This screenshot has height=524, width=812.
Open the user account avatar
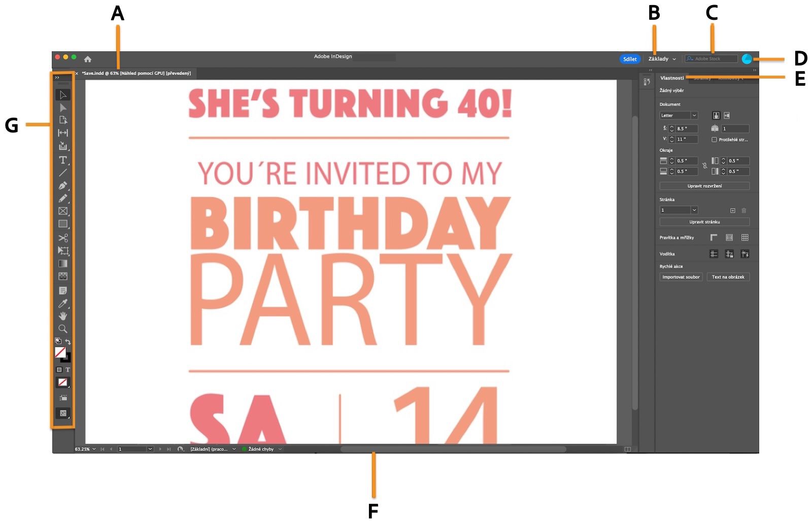coord(747,59)
